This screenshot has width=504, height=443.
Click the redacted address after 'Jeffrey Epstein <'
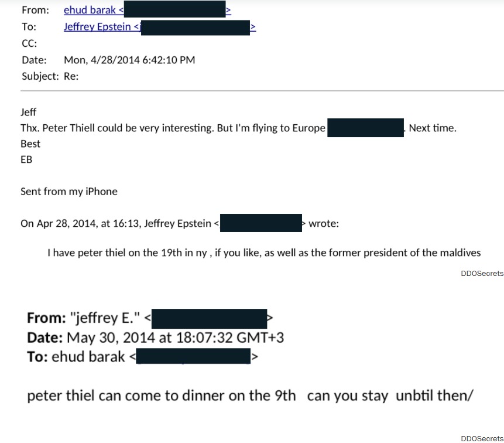point(194,27)
